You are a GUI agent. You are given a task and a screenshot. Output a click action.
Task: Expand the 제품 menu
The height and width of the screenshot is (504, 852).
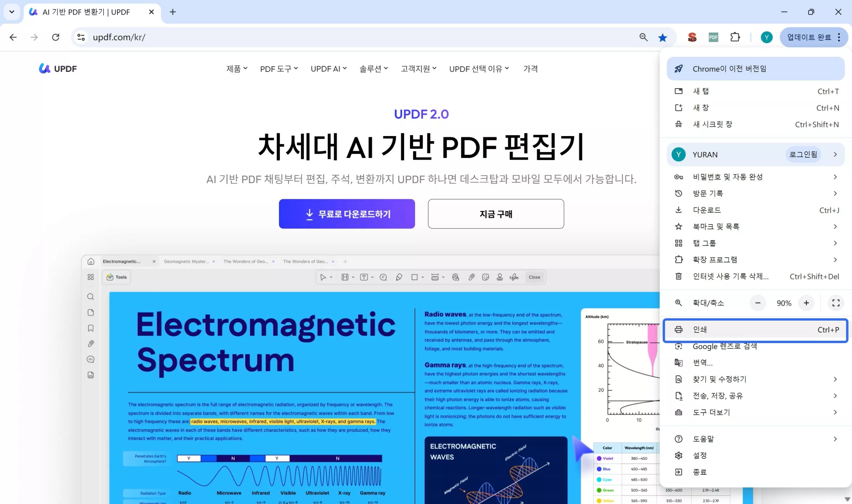[237, 69]
